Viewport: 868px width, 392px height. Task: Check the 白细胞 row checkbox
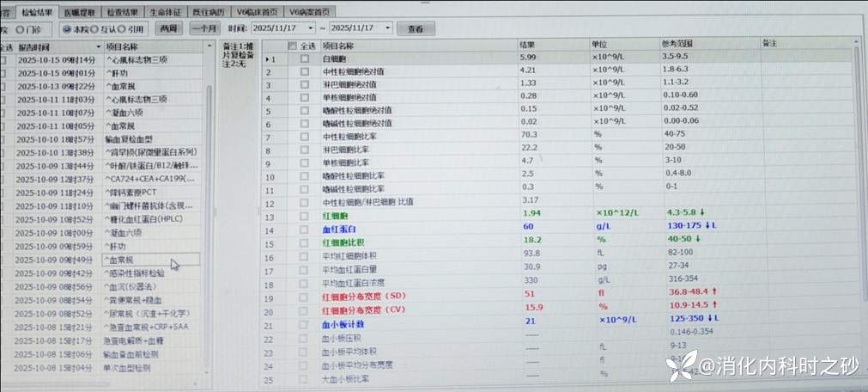(304, 58)
